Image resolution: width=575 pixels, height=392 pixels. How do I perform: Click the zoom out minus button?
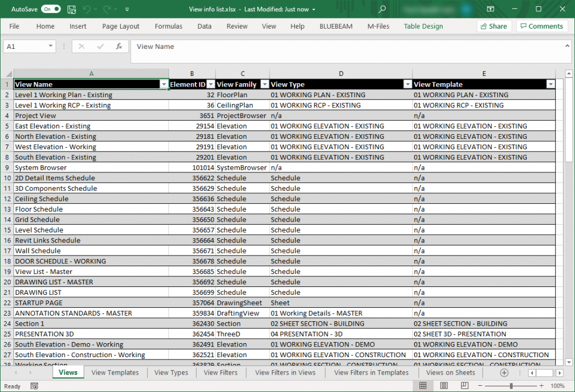tap(481, 386)
